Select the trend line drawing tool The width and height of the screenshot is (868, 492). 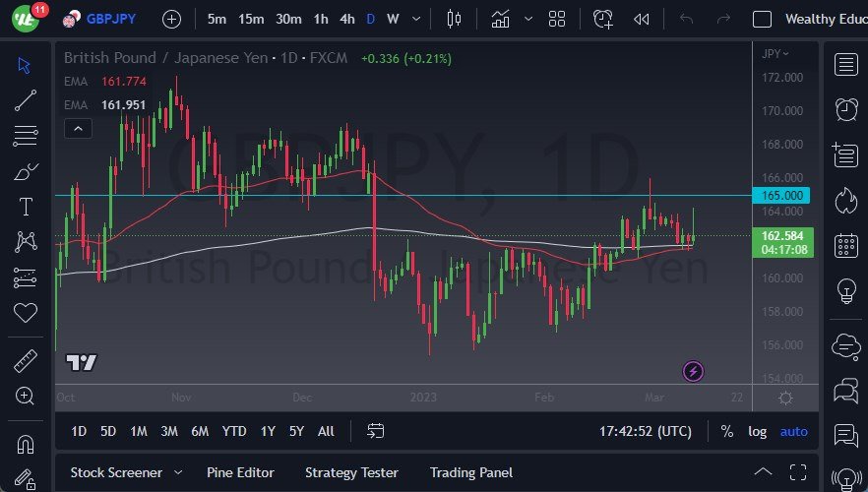(26, 99)
